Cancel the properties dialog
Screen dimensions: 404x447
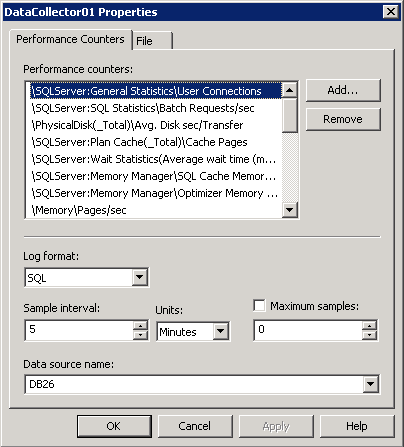point(195,426)
